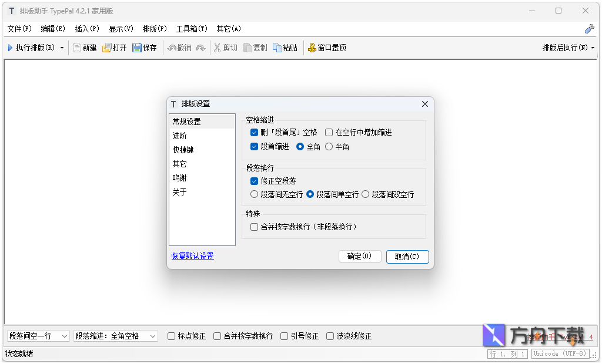Click the Paste (粘贴) toolbar icon
The height and width of the screenshot is (364, 602).
(x=277, y=48)
